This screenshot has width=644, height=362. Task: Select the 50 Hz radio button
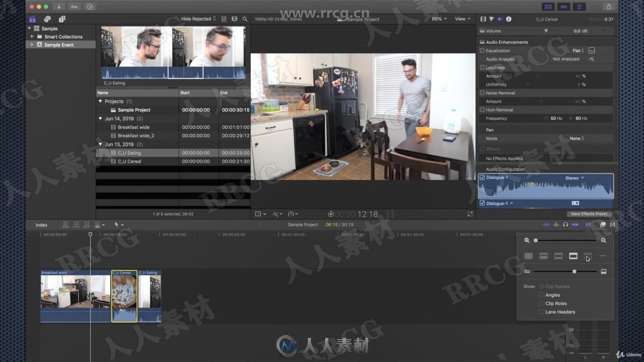coord(546,118)
